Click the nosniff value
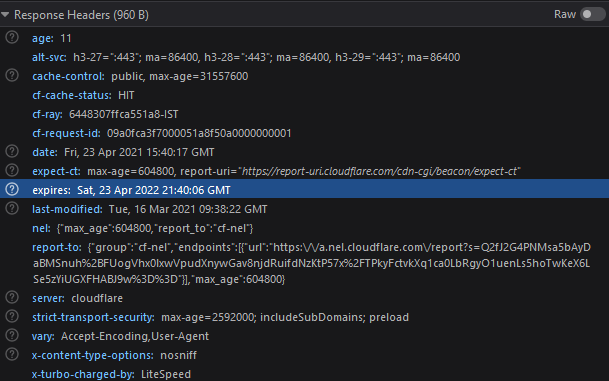The image size is (609, 381). point(179,355)
